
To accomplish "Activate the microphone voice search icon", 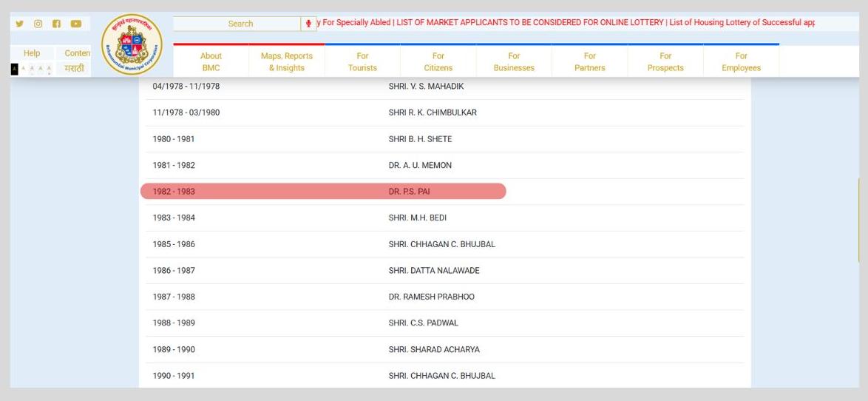I will coord(308,24).
